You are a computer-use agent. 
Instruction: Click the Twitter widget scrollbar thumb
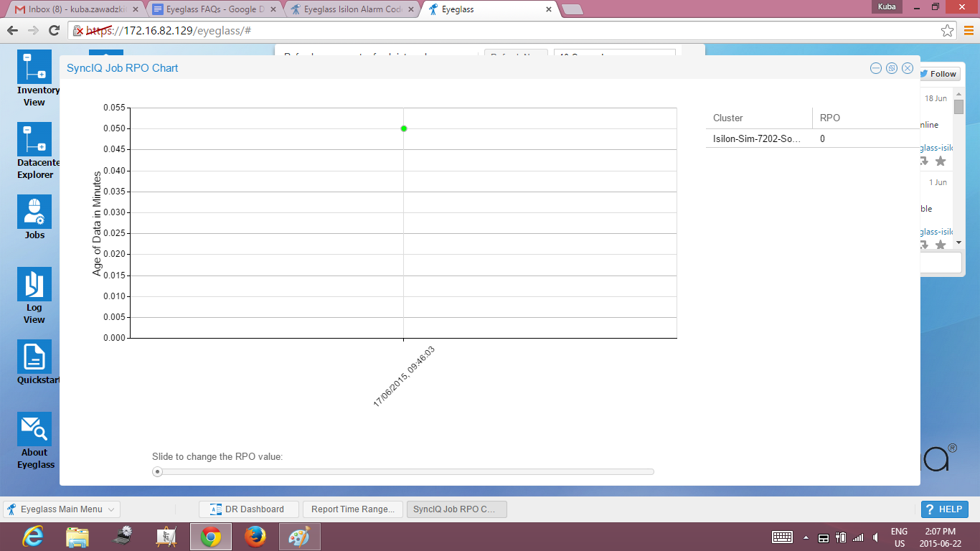point(958,107)
